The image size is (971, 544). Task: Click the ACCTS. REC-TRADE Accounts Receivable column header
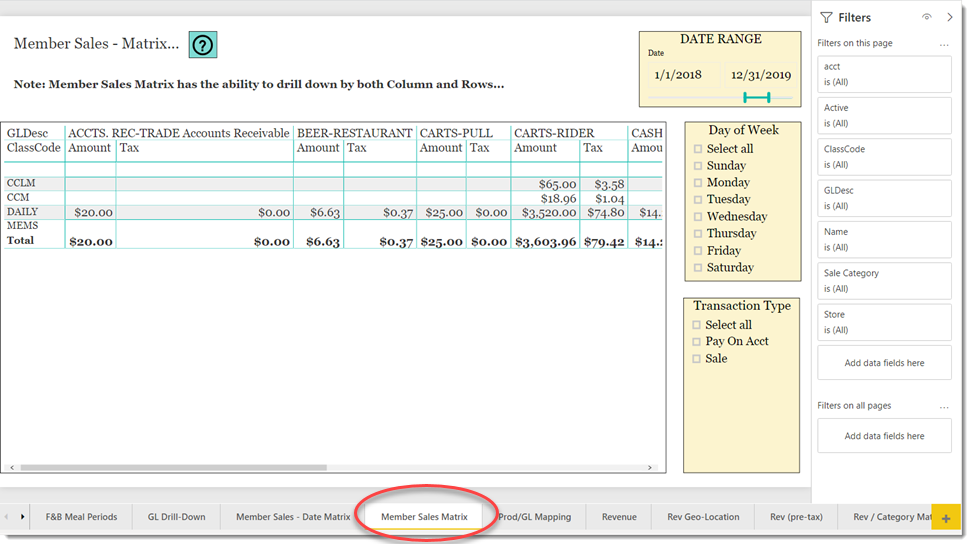tap(178, 133)
